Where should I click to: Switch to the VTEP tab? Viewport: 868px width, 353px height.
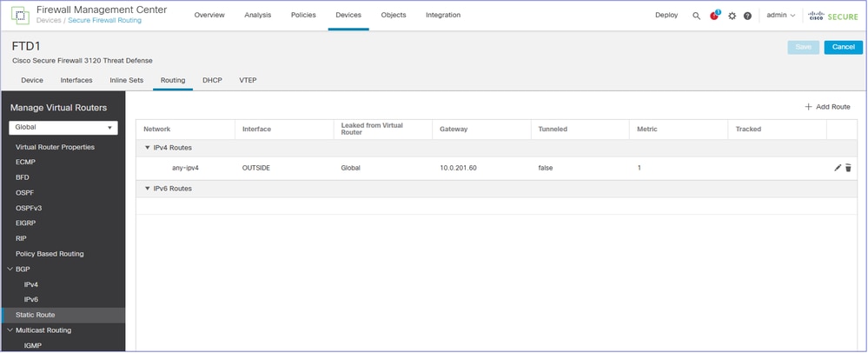[x=248, y=80]
